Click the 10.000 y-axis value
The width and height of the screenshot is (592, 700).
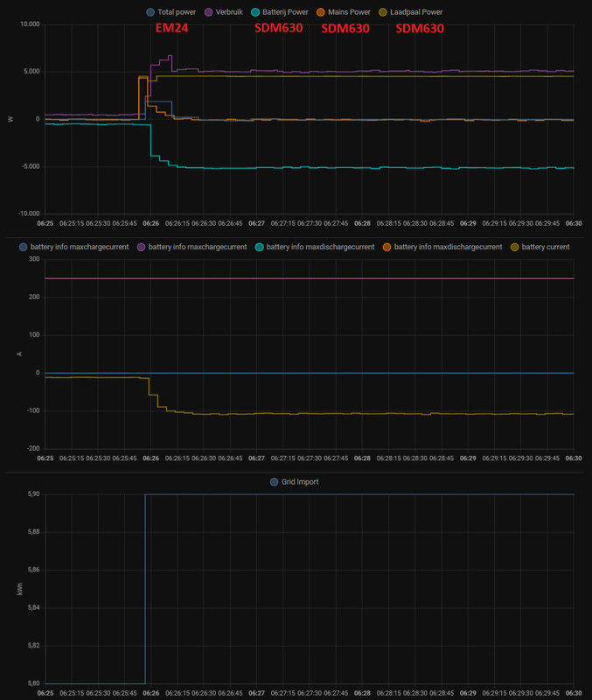click(30, 24)
